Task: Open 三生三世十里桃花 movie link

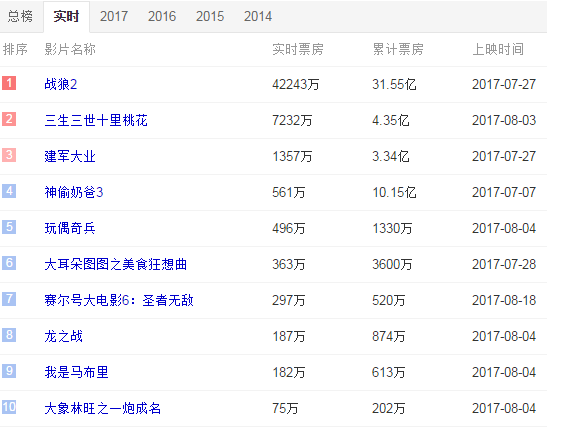Action: tap(96, 121)
